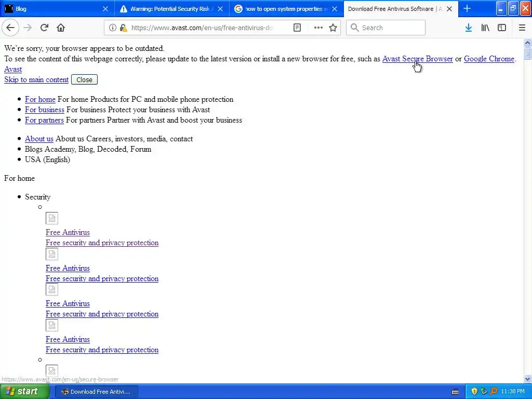
Task: Click Windows security shield tray icon
Action: pos(474,391)
